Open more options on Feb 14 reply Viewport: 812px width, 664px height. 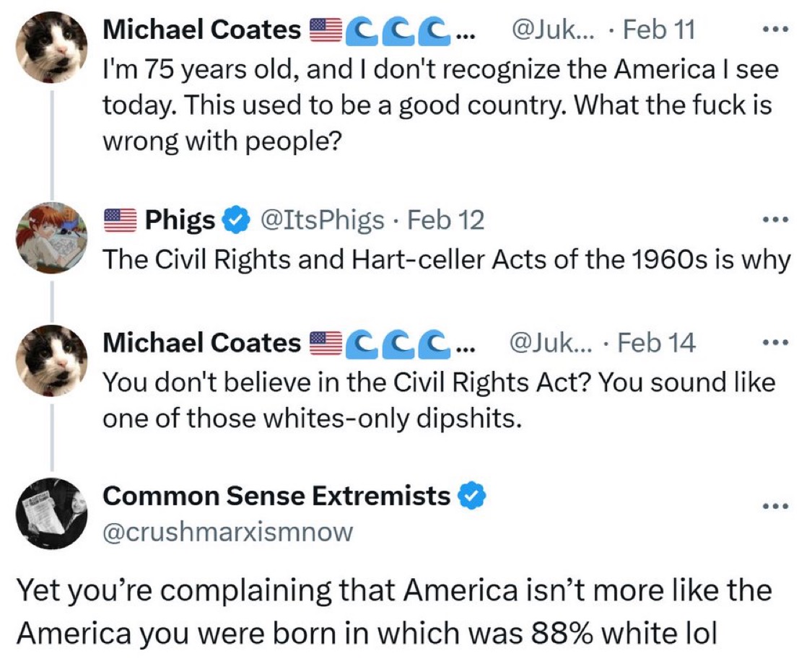[x=776, y=342]
